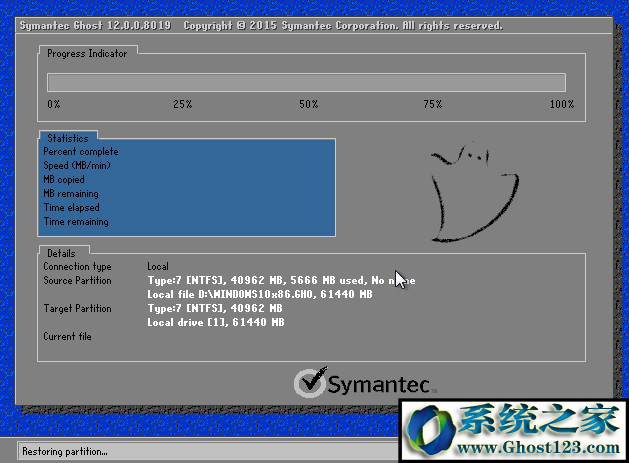The image size is (629, 463).
Task: Click the Symantec wordmark text
Action: pos(379,385)
